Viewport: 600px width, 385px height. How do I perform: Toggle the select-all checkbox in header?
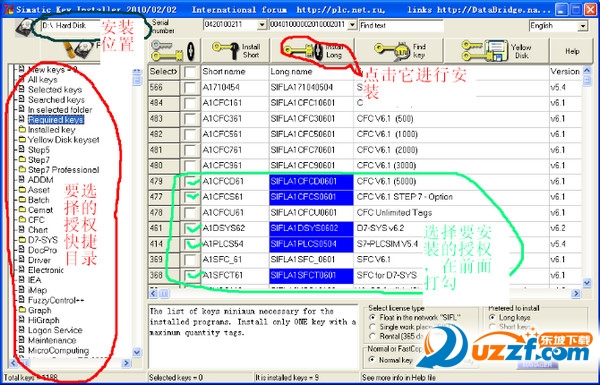[190, 72]
